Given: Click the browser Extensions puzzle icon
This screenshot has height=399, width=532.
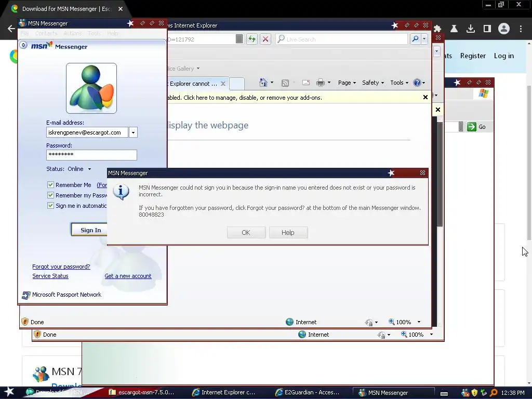Looking at the screenshot, I should click(x=437, y=29).
